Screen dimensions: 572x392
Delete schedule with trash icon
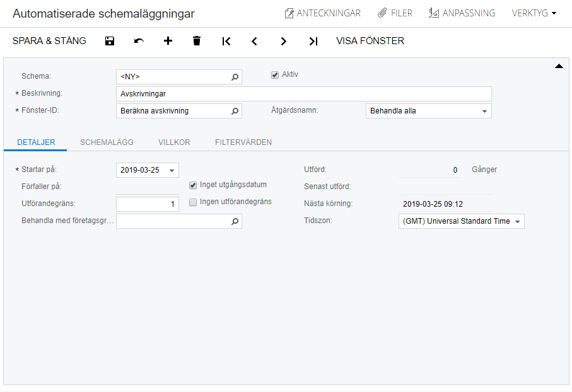coord(197,41)
